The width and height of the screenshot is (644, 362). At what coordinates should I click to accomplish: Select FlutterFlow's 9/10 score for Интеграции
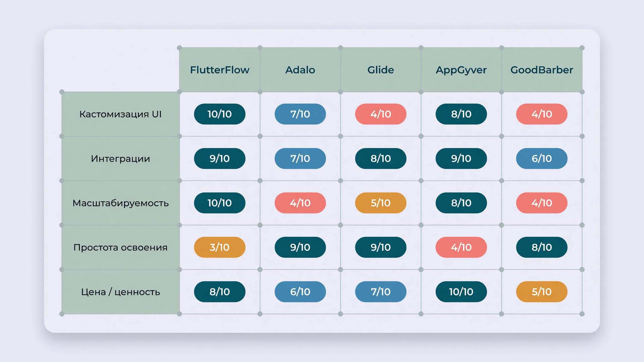click(x=220, y=159)
